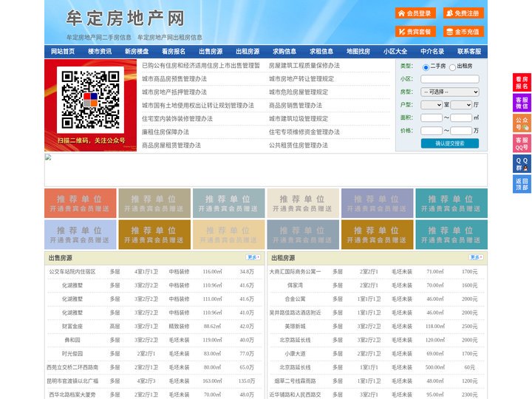The image size is (532, 399).
Task: Open the 户型 厅 count dropdown
Action: (x=461, y=105)
